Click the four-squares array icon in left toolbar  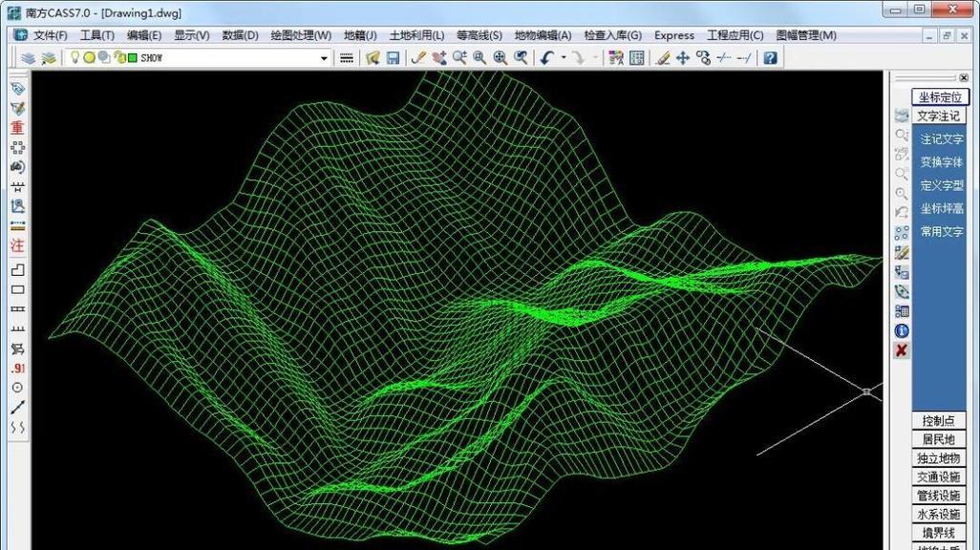pos(17,147)
